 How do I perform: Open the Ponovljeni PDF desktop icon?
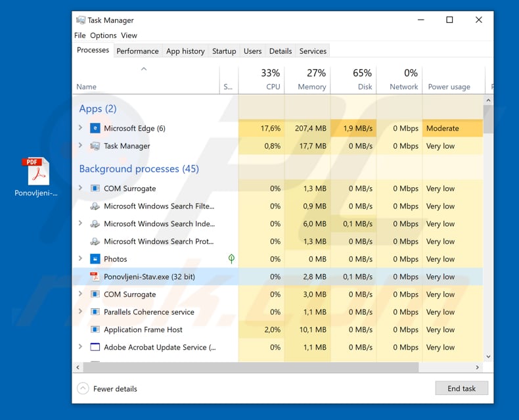coord(36,177)
